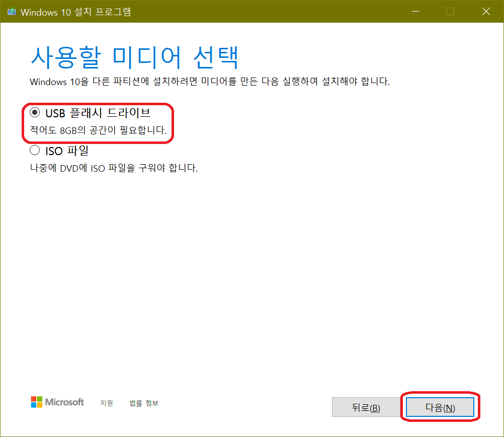Select the ISO 파일 radio button
Viewport: 504px width, 437px height.
35,150
